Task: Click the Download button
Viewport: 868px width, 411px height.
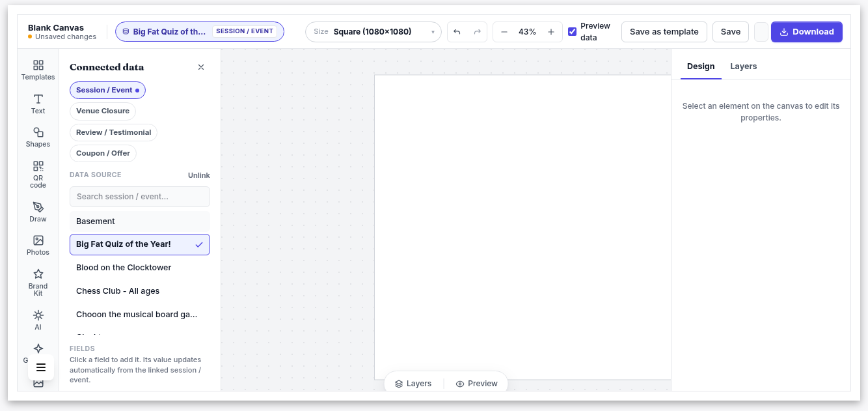Action: point(807,32)
